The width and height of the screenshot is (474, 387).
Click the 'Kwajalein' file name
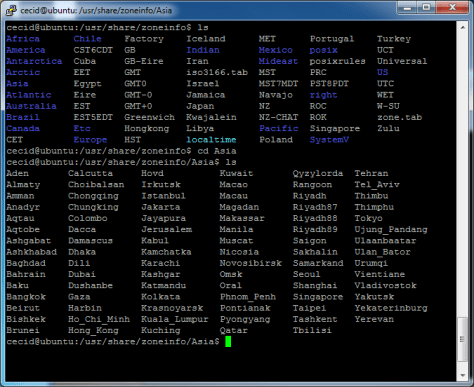point(211,117)
